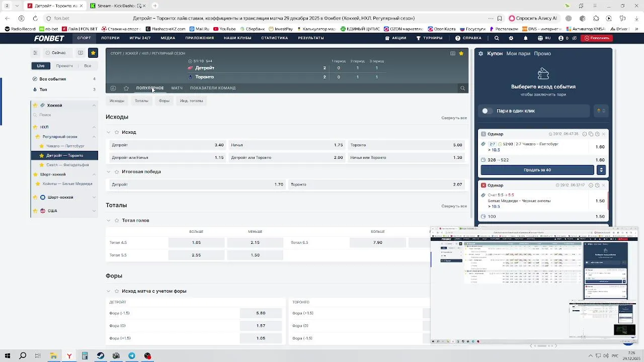The height and width of the screenshot is (362, 644).
Task: Favorite the Исход матча с учетом форы market star
Action: pyautogui.click(x=117, y=291)
